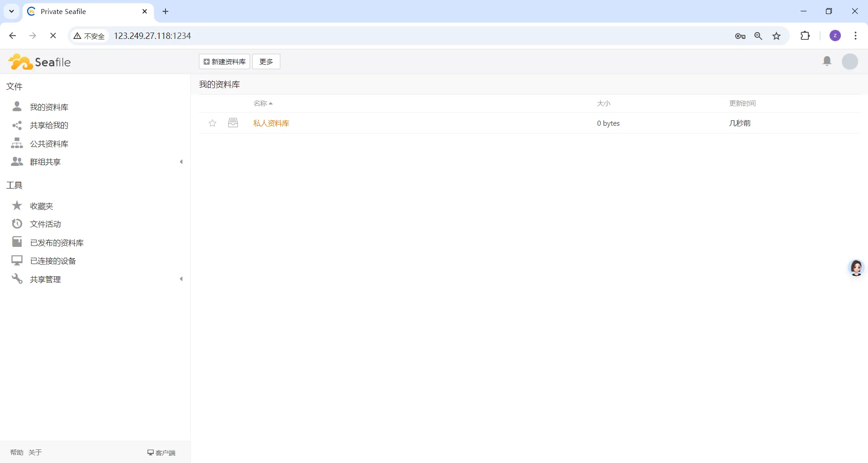Open the 私人资料库 library link
Viewport: 868px width, 463px height.
tap(271, 123)
